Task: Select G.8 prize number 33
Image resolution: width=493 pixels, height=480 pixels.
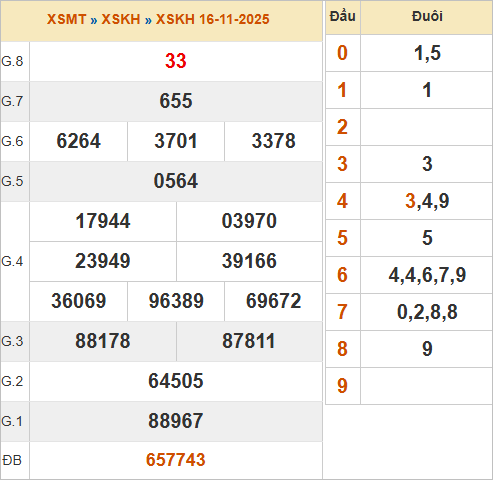Action: [176, 61]
